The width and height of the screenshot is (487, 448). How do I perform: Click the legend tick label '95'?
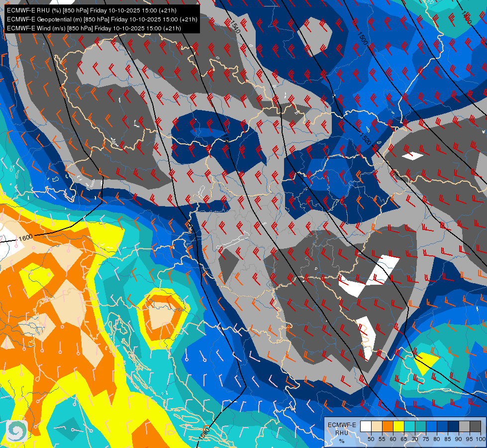[469, 439]
